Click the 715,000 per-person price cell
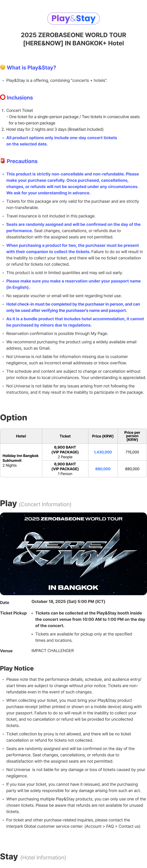The image size is (147, 868). pyautogui.click(x=132, y=452)
